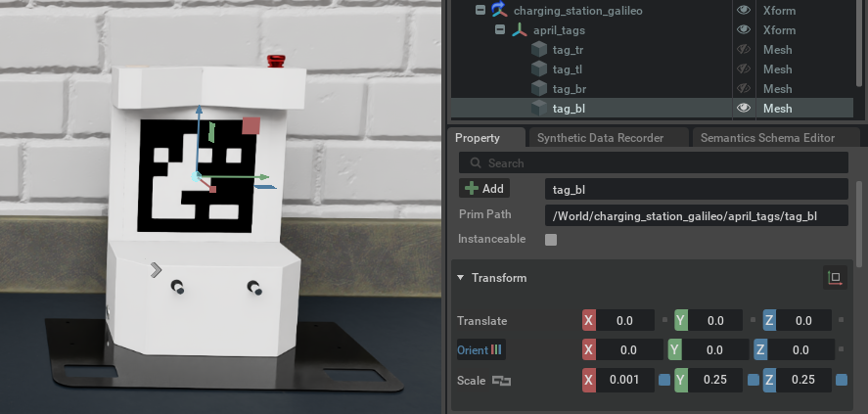Click gray default square beside Translate Y
868x414 pixels.
[753, 320]
